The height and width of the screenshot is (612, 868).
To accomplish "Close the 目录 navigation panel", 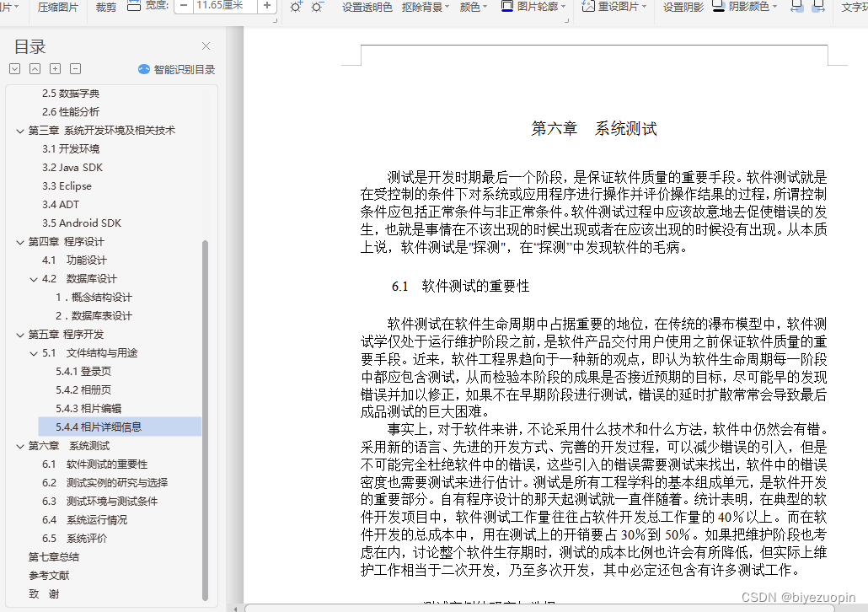I will click(206, 46).
